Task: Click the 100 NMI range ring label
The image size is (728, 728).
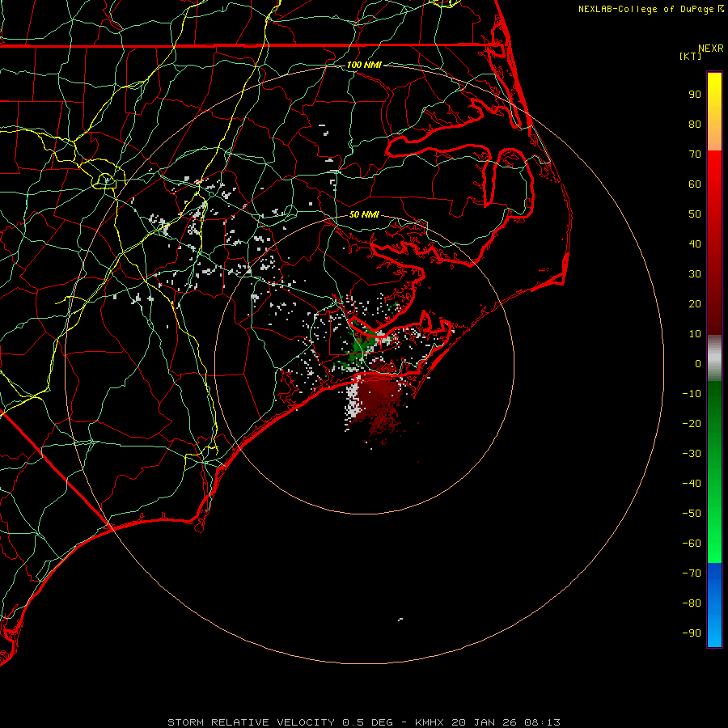Action: pyautogui.click(x=364, y=65)
